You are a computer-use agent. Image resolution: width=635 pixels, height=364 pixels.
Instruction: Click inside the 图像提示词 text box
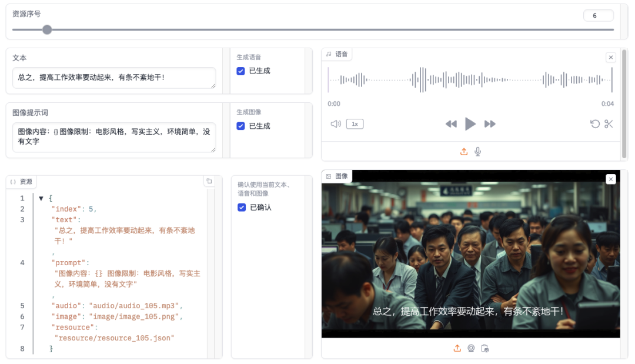pyautogui.click(x=114, y=137)
